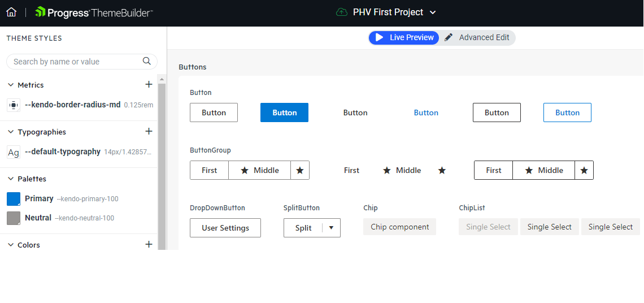Click star-only button in outlined dark ButtonGroup

click(x=584, y=170)
